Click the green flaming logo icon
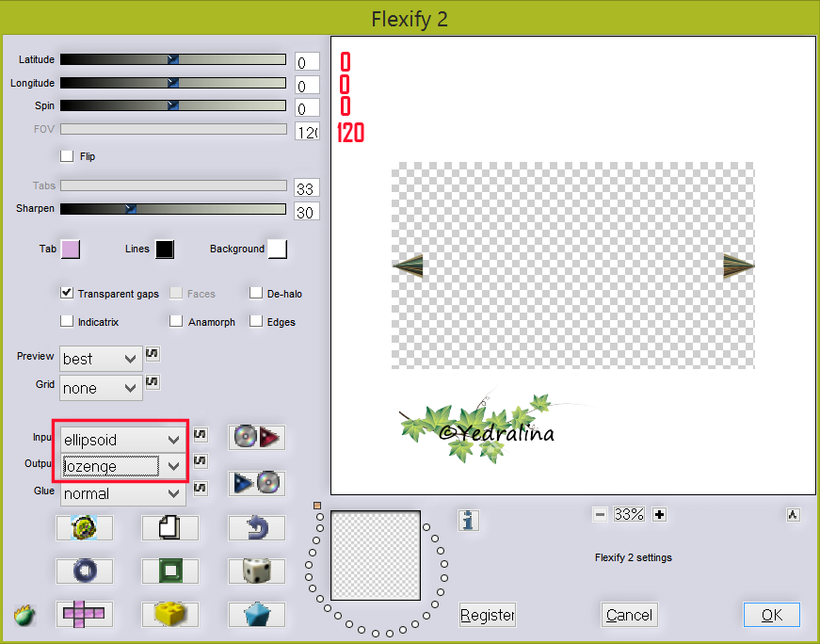Screen dimensions: 820x644 point(24,616)
